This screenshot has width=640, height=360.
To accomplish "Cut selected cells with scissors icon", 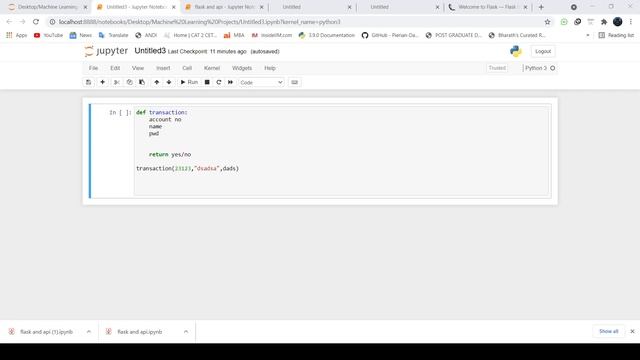I will tap(117, 82).
